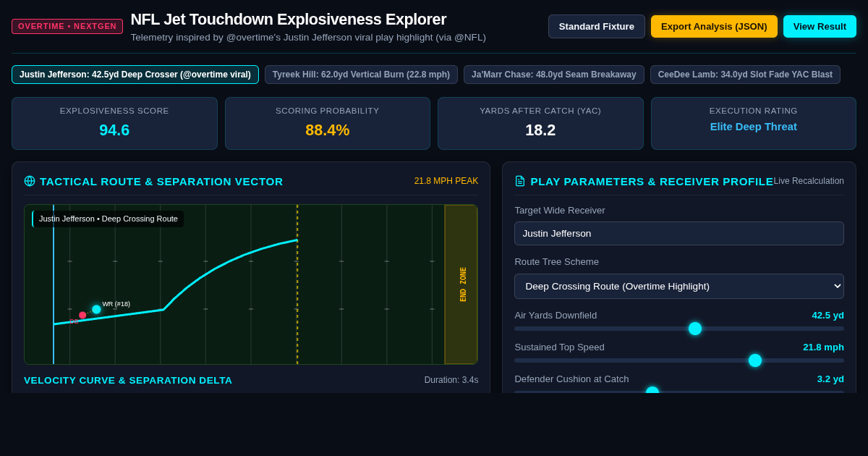
Task: Click the red defender marker on field
Action: pos(82,315)
